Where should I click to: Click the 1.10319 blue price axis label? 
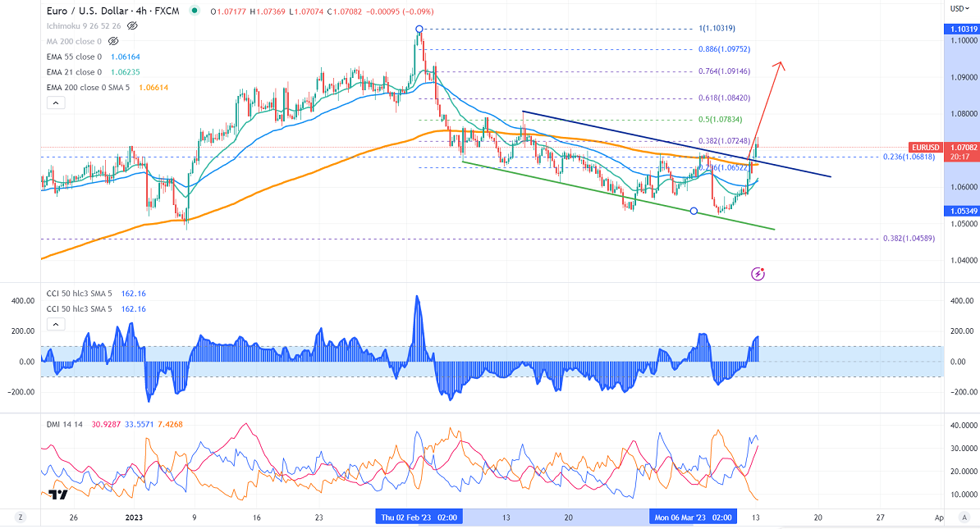coord(962,29)
